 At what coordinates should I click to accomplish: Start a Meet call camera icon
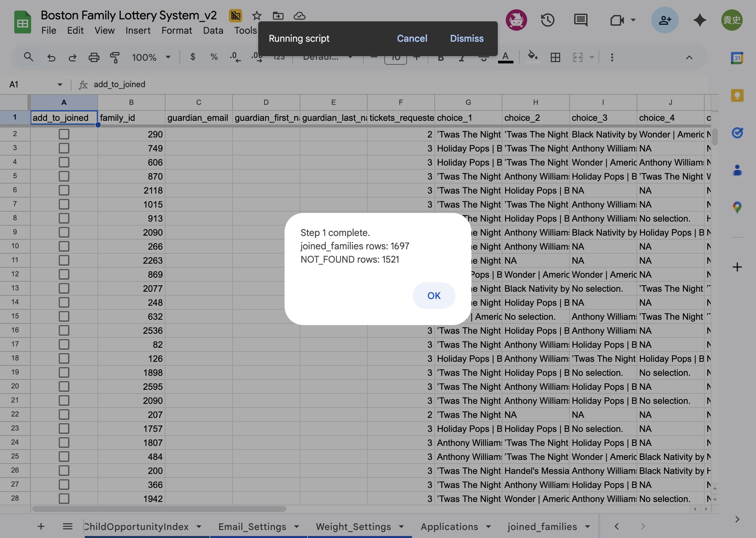(x=617, y=20)
